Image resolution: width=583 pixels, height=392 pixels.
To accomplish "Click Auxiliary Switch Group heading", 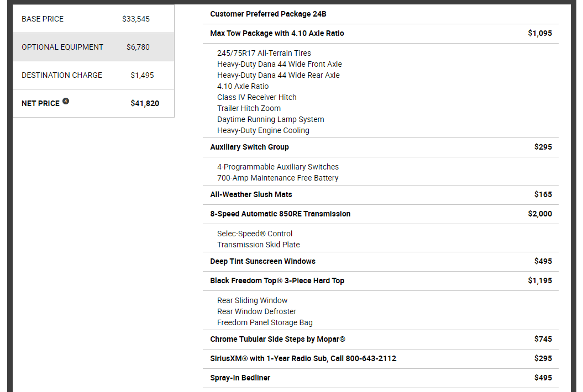I will tap(249, 147).
